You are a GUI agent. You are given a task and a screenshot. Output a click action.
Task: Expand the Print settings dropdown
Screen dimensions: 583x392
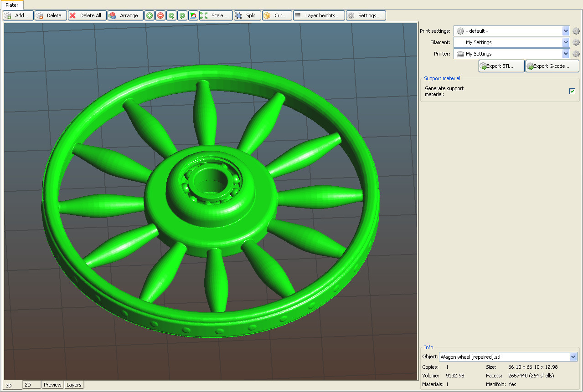click(x=566, y=31)
